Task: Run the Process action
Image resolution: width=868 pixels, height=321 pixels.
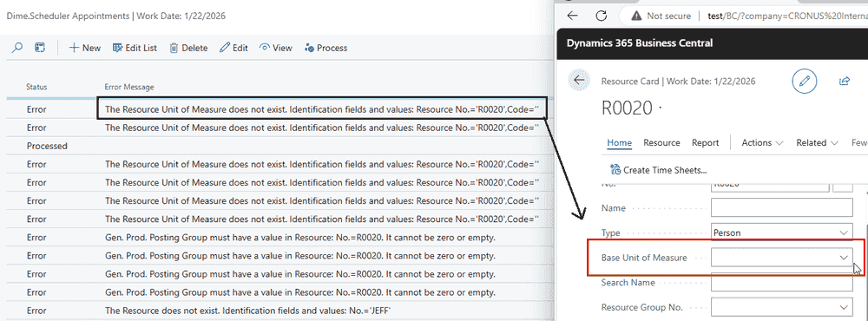Action: pos(325,49)
